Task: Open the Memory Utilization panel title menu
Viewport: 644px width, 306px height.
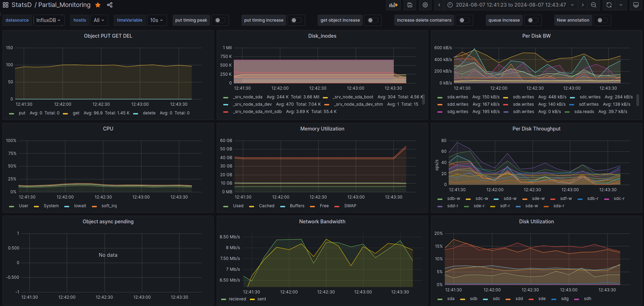Action: pos(322,129)
